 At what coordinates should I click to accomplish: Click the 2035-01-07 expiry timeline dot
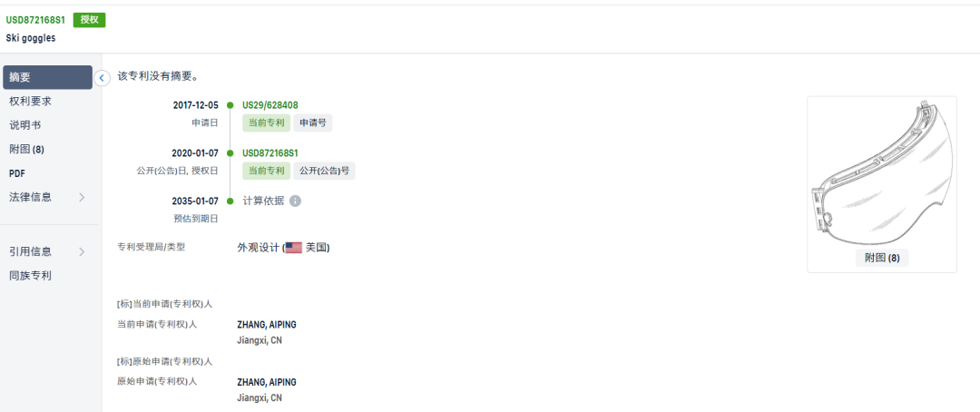point(230,201)
